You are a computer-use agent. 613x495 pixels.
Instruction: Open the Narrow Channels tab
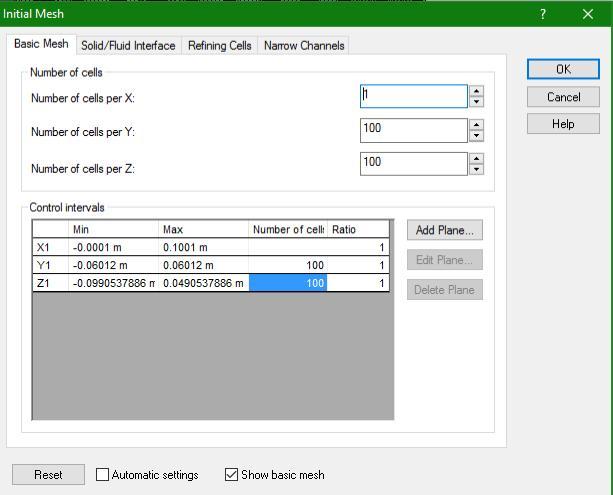pos(304,45)
